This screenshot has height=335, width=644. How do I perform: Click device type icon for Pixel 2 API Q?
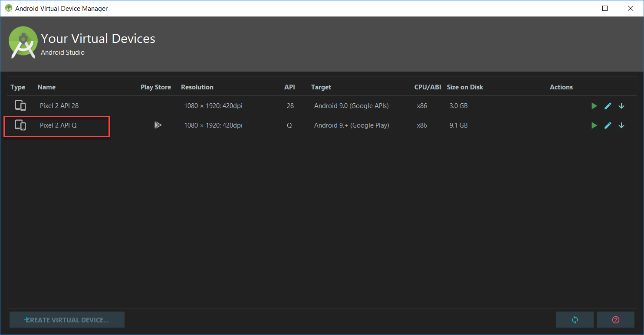[x=20, y=125]
